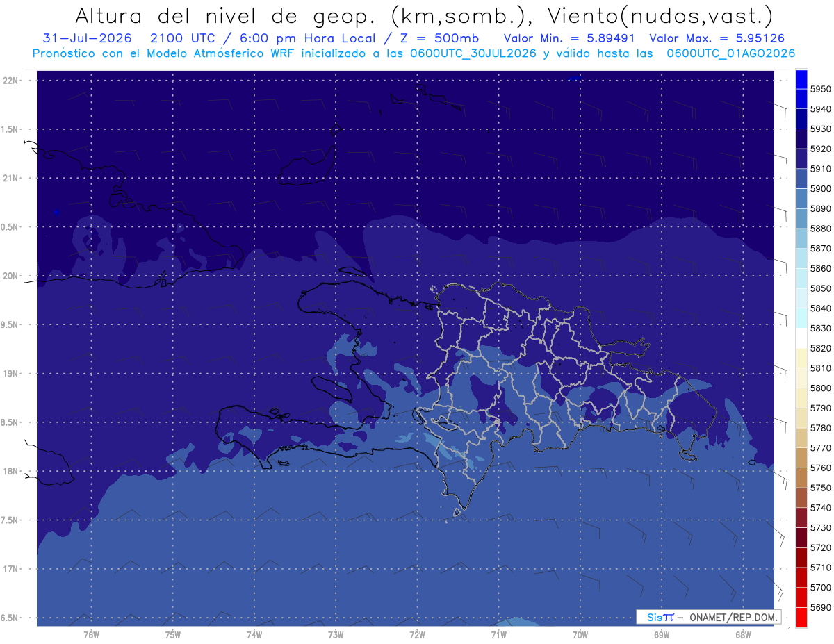Screen dimensions: 834x644
Task: Click the 73W longitude axis label
Action: 336,635
